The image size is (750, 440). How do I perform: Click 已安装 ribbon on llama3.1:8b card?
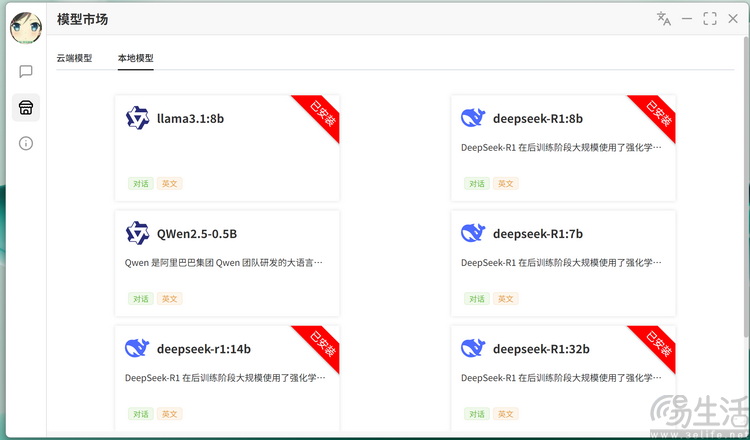[x=322, y=114]
